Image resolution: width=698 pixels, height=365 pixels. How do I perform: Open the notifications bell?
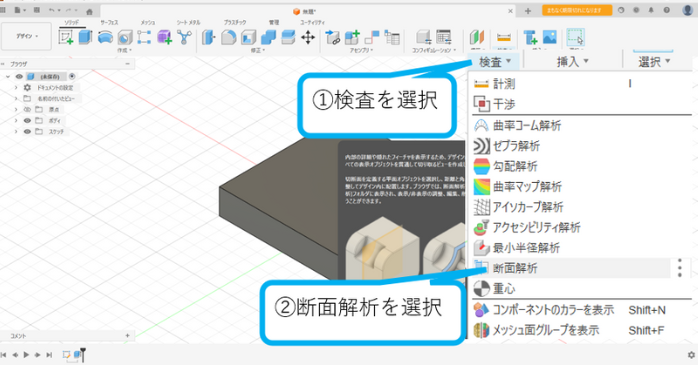pyautogui.click(x=651, y=10)
